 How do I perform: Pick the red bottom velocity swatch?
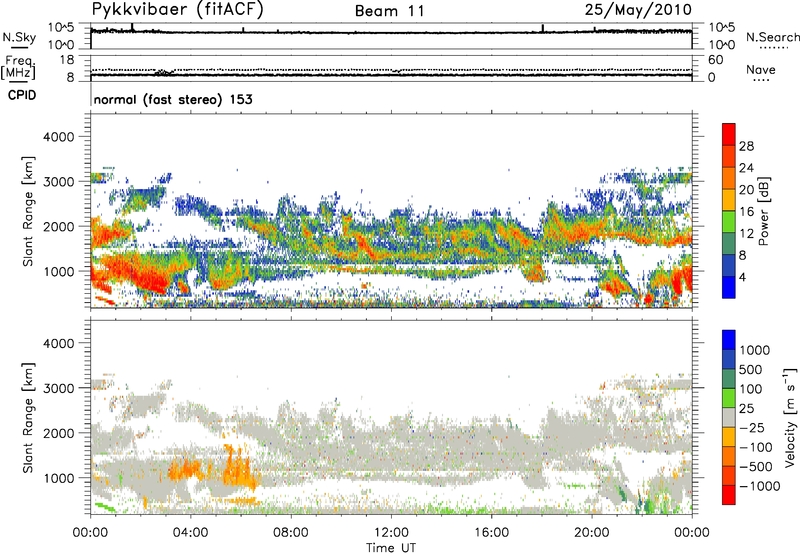click(x=729, y=495)
